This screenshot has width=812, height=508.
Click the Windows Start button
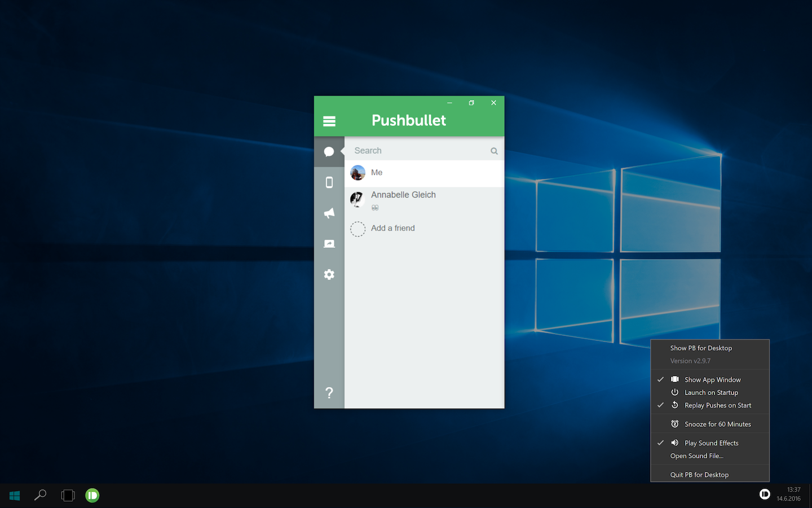tap(15, 496)
